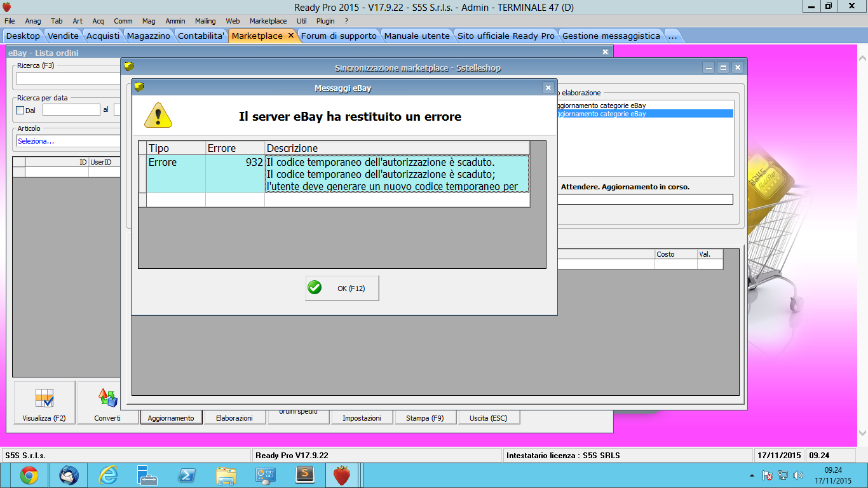Open Server Manager taskbar icon
The image size is (868, 488).
point(147,475)
